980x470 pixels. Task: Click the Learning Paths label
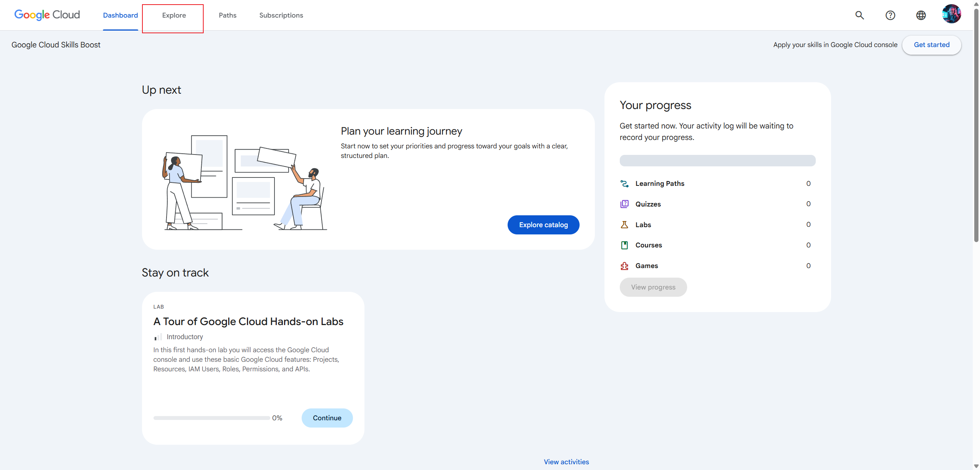[660, 184]
